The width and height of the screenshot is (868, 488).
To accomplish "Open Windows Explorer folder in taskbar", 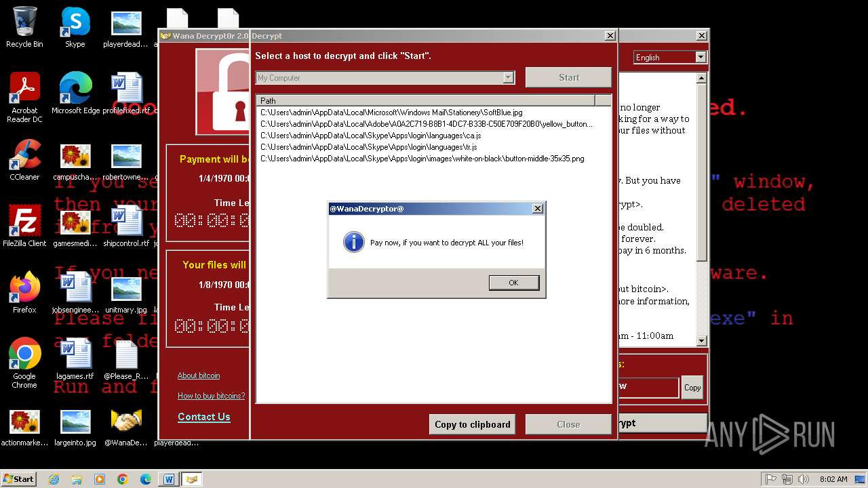I will point(77,479).
